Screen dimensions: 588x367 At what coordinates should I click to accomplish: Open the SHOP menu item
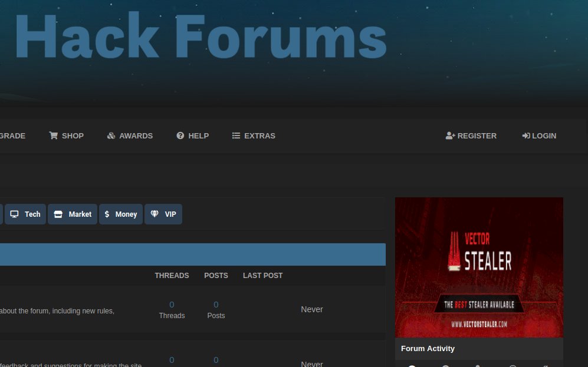click(x=67, y=135)
